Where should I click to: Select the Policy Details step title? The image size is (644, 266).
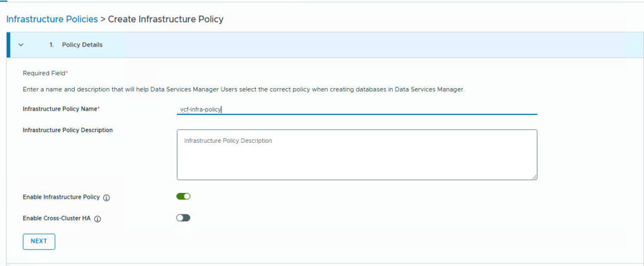coord(82,45)
